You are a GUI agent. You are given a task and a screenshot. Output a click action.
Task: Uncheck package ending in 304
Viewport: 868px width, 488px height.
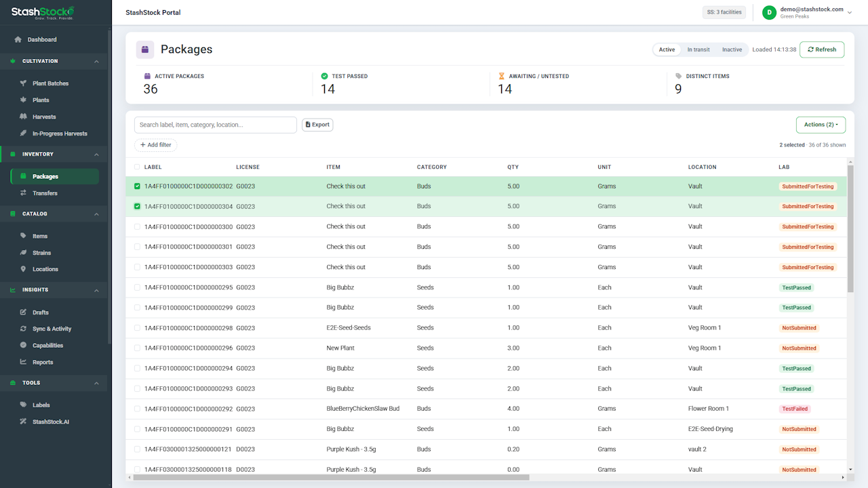click(137, 206)
